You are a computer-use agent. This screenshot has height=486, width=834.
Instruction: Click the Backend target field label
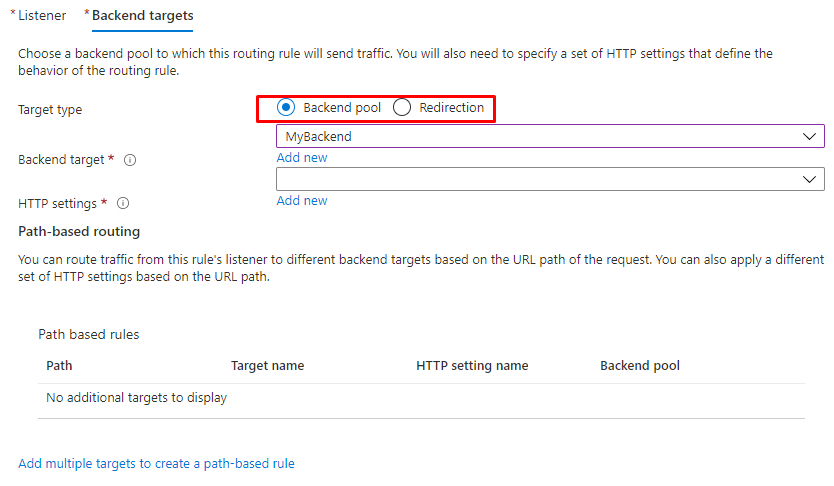[62, 160]
